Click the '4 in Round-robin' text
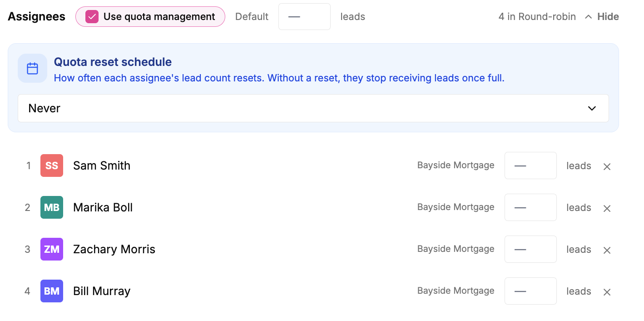Viewport: 644px width, 321px height. click(x=537, y=17)
